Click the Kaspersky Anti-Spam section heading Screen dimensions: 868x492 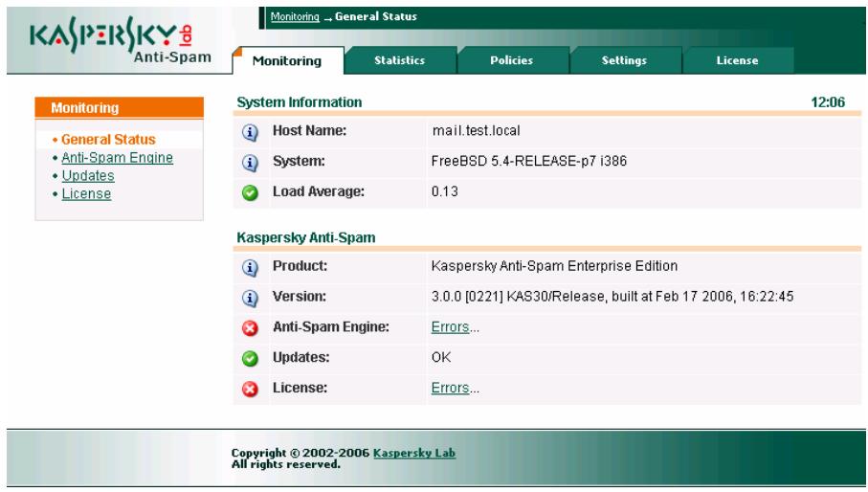click(306, 237)
